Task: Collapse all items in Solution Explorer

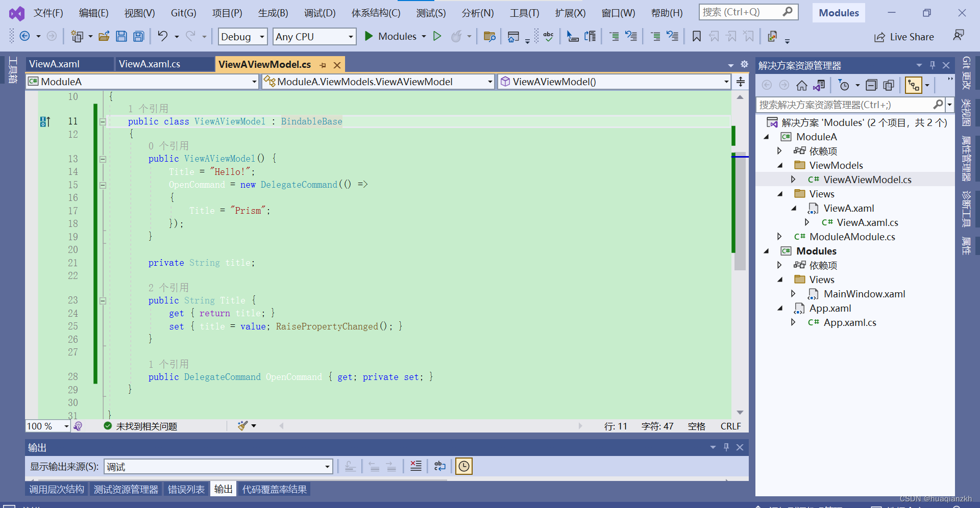Action: point(872,85)
